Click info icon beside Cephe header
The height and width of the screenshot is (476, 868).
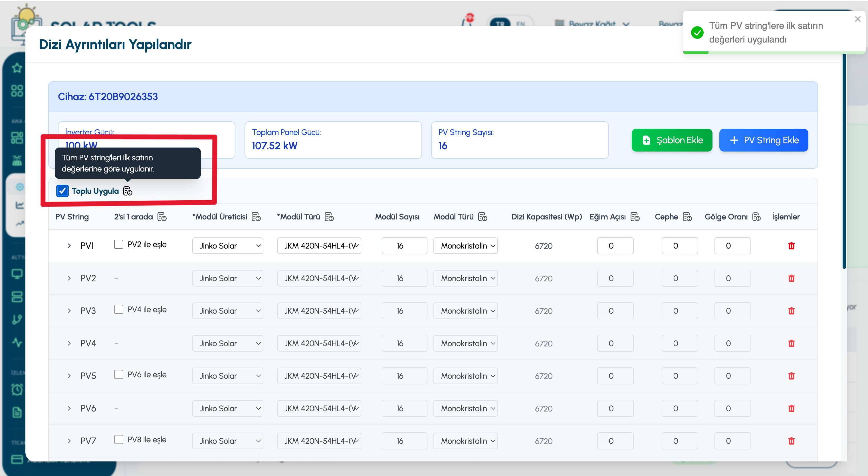[x=687, y=217]
